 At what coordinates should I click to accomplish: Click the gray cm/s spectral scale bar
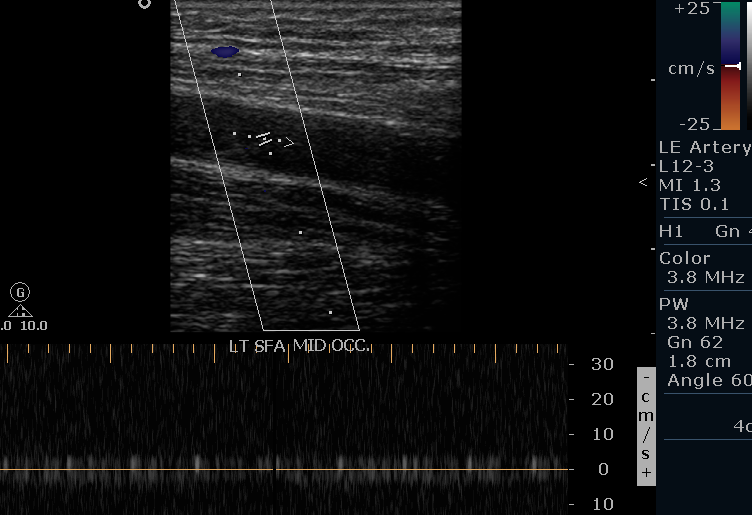[646, 426]
